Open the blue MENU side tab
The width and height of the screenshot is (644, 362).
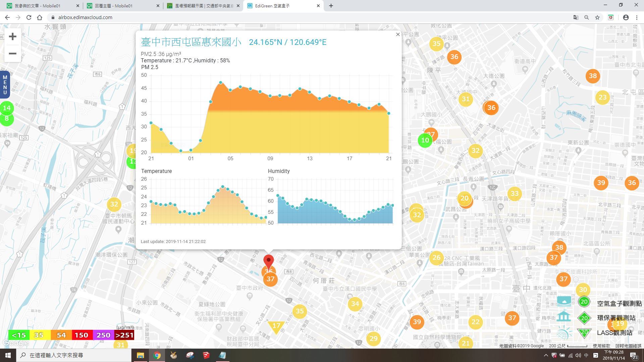(5, 85)
